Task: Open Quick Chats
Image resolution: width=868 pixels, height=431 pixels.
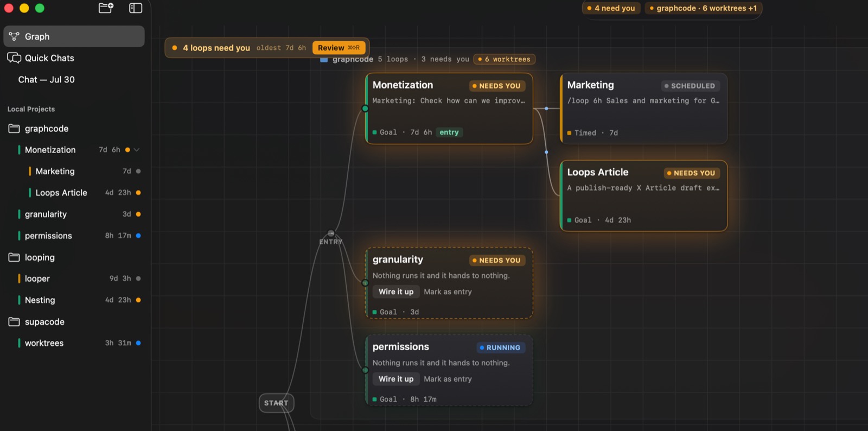Action: click(74, 58)
